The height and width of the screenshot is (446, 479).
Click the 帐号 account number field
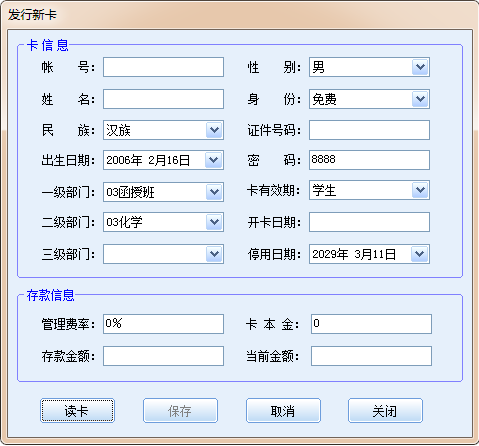coord(163,67)
